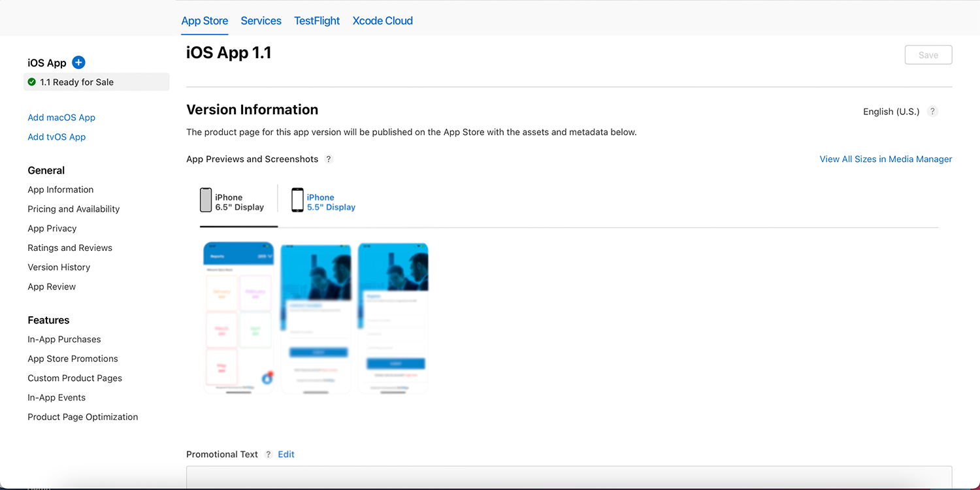This screenshot has height=490, width=980.
Task: Switch to the TestFlight tab
Action: (316, 20)
